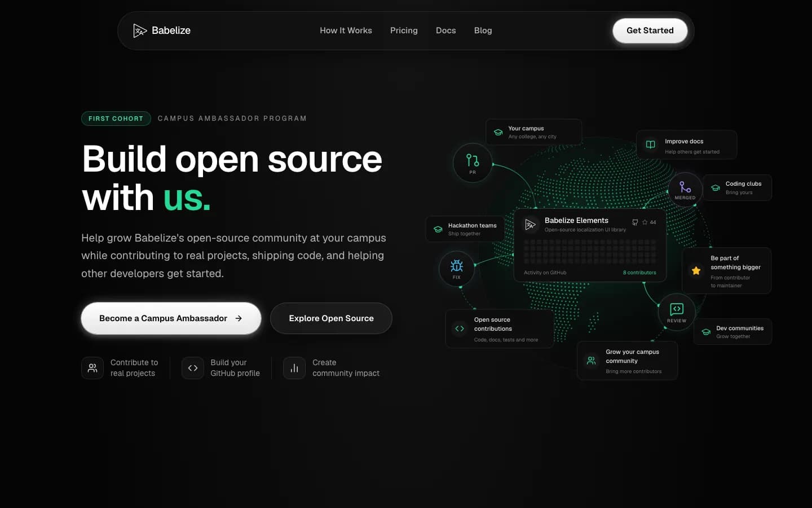Click the gold star icon in Be part card

click(696, 271)
